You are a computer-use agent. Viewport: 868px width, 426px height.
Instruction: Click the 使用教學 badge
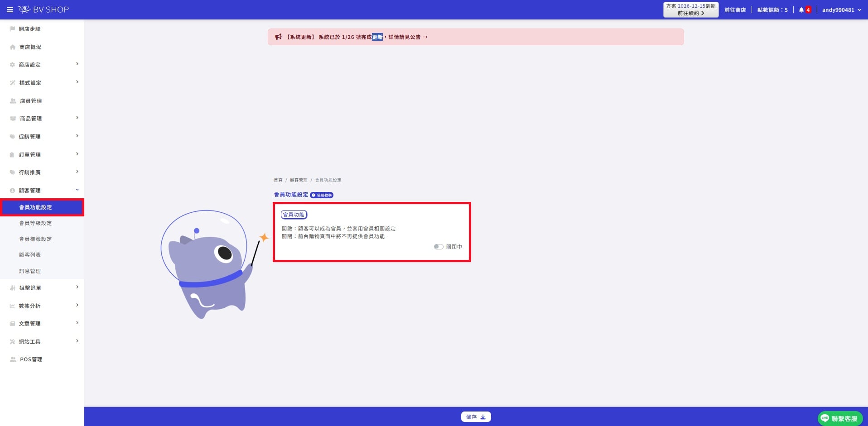tap(322, 195)
